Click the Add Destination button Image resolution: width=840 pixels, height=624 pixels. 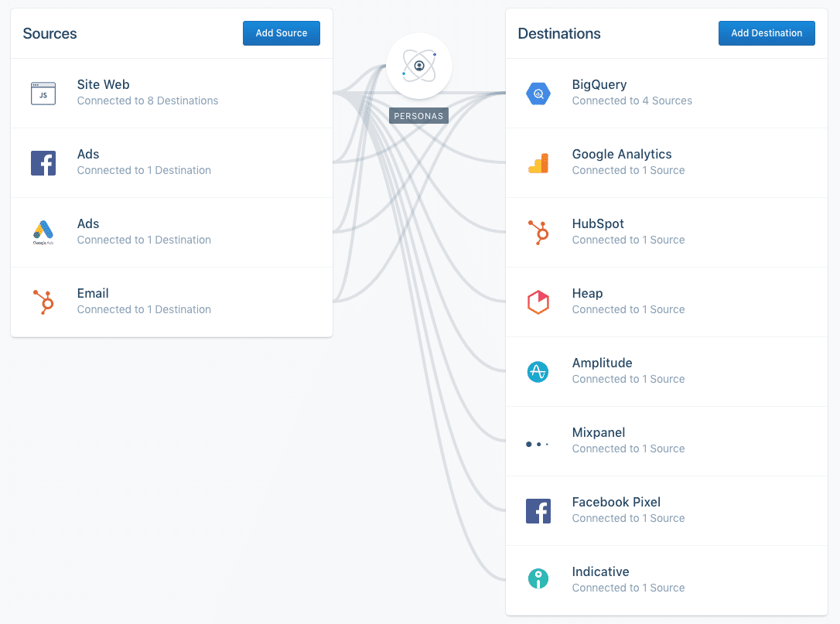point(767,33)
